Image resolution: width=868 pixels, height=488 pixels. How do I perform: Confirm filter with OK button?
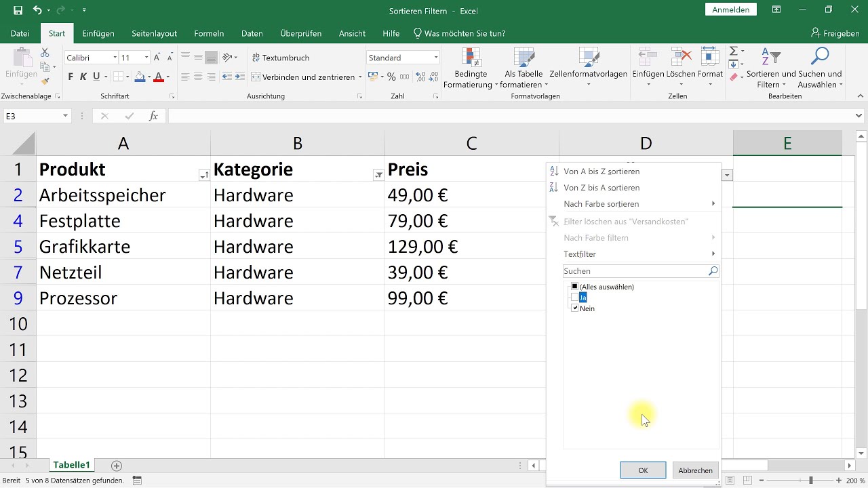click(x=643, y=470)
